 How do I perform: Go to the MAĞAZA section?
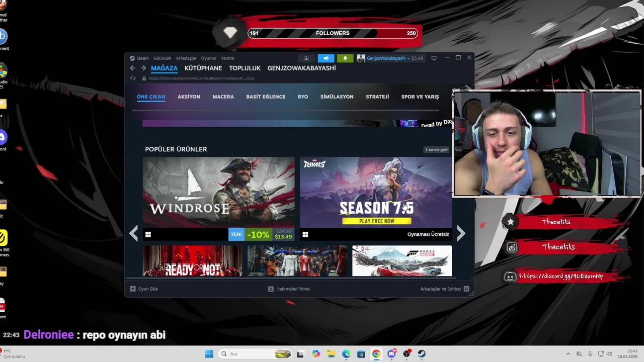[x=164, y=68]
